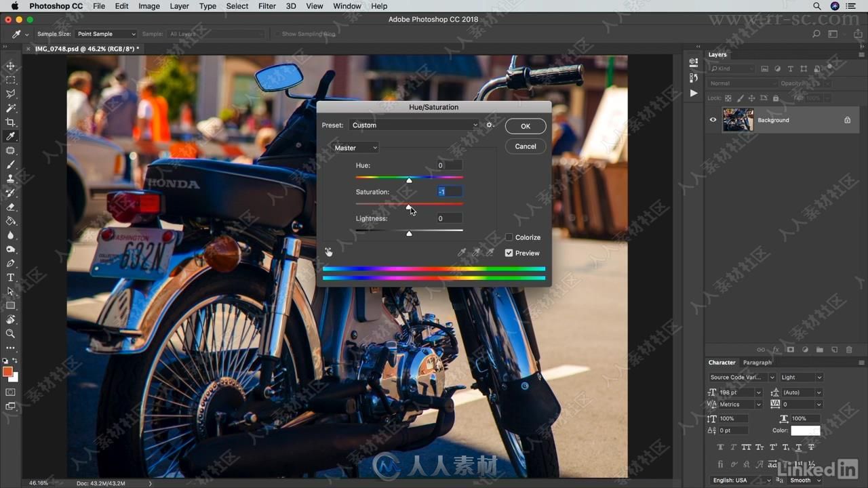Select the Paint Bucket tool

(x=10, y=221)
